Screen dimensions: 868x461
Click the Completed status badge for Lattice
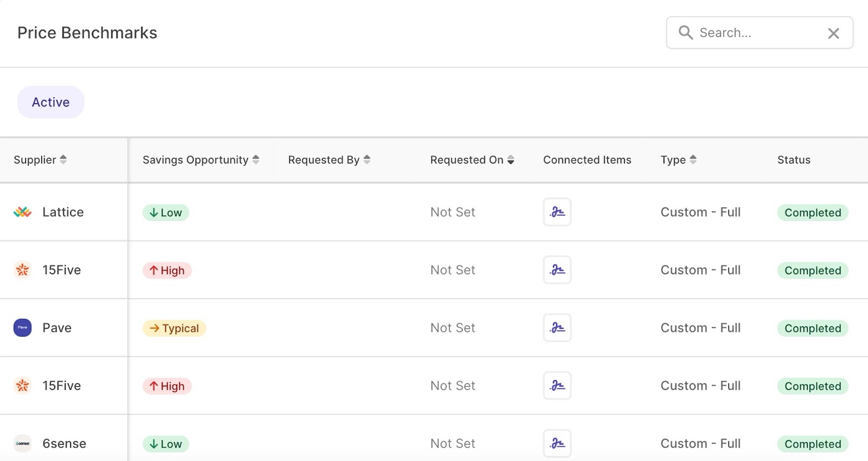813,212
